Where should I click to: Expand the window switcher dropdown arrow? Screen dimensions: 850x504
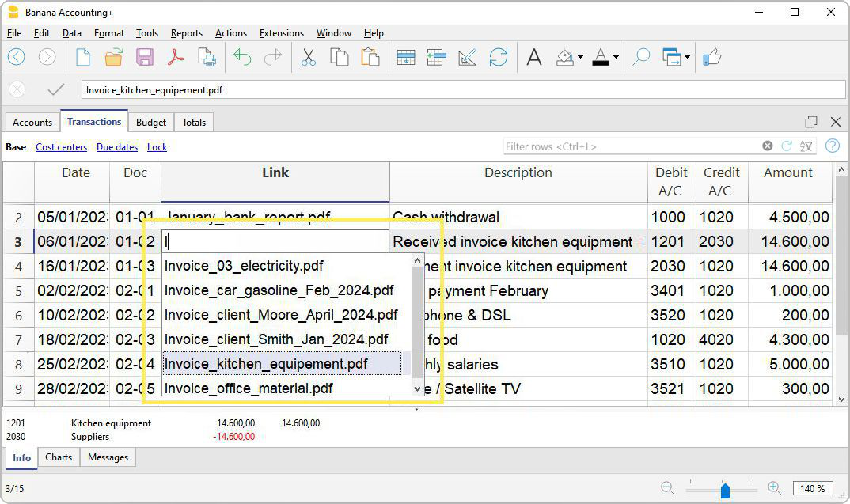(x=686, y=57)
